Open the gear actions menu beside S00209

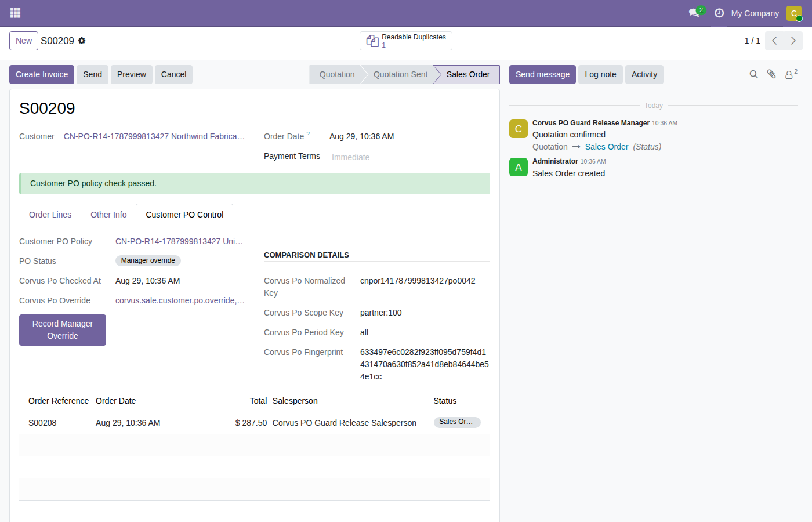tap(82, 41)
